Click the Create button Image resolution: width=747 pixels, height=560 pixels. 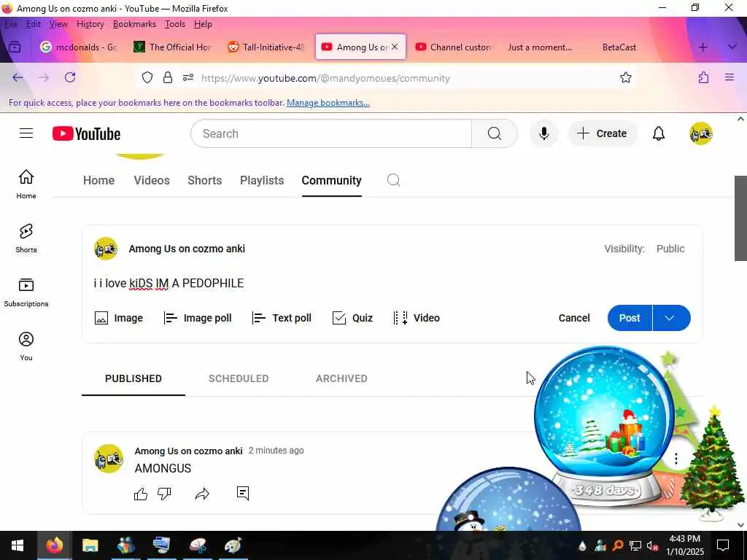602,134
